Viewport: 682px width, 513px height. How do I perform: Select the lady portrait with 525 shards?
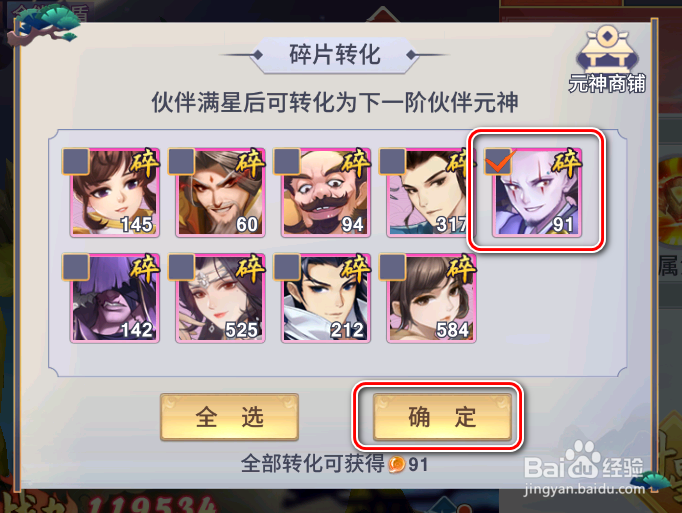pos(221,298)
